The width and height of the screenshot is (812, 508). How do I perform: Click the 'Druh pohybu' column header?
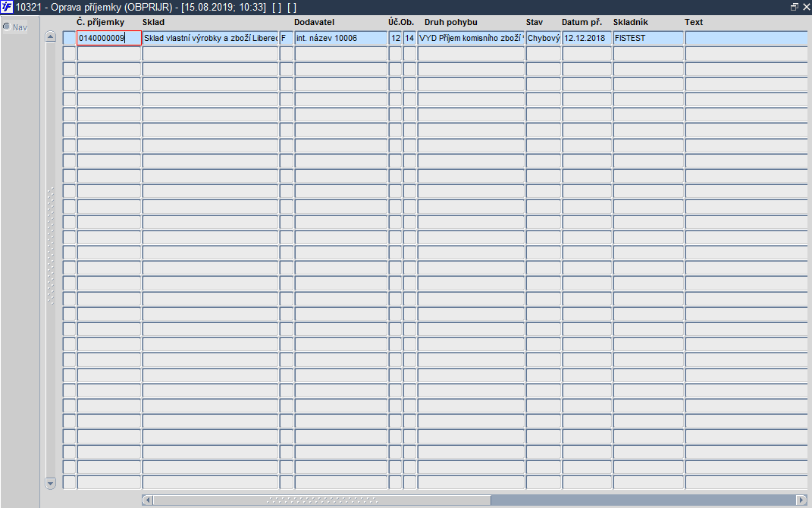[450, 22]
